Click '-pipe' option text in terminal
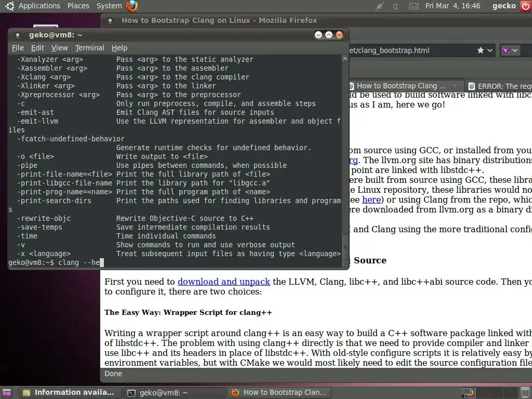The height and width of the screenshot is (399, 532). [27, 165]
